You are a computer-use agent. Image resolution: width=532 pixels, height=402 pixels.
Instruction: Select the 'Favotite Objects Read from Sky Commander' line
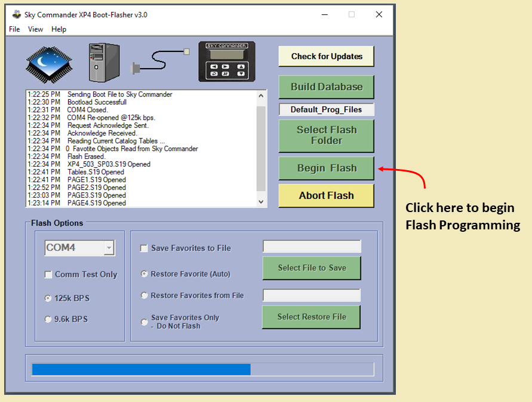[132, 149]
